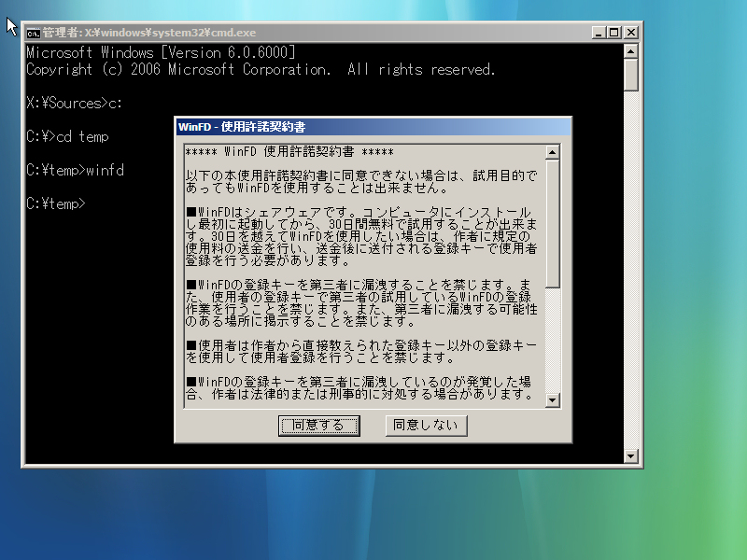Click the paragraph starting '■WinFDの登録キーを第三者に漏洩しているのが発覚'
This screenshot has width=747, height=560.
(x=359, y=387)
